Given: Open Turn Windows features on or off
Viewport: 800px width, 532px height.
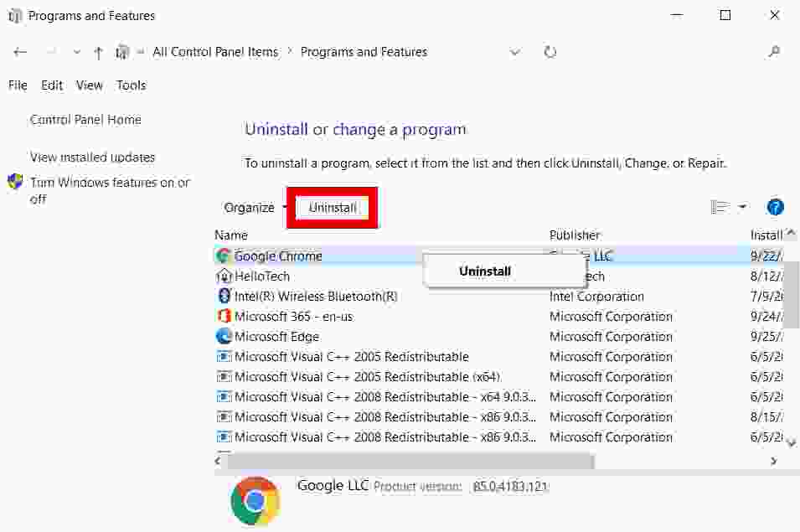Looking at the screenshot, I should click(110, 190).
